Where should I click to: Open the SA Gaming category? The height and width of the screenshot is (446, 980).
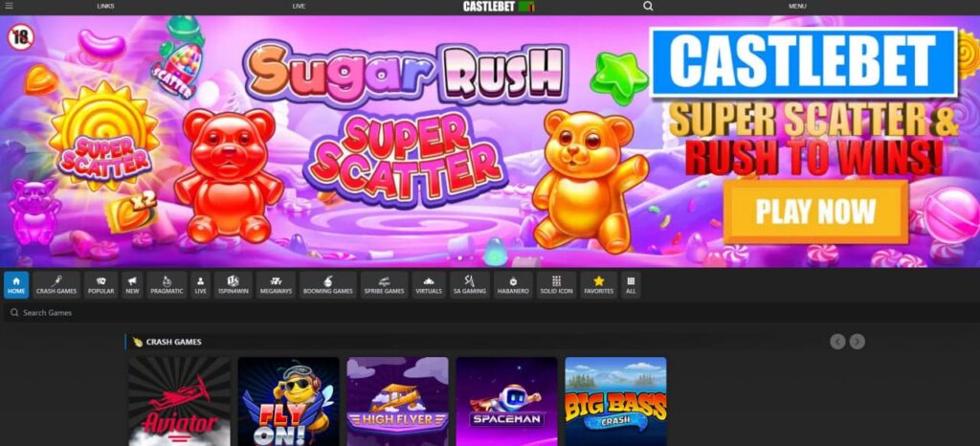point(470,285)
